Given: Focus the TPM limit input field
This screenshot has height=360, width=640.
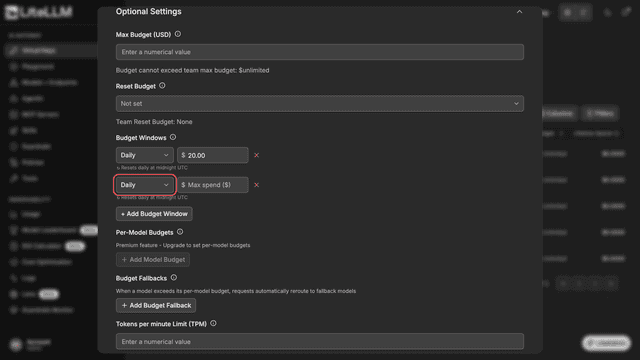Looking at the screenshot, I should 320,342.
